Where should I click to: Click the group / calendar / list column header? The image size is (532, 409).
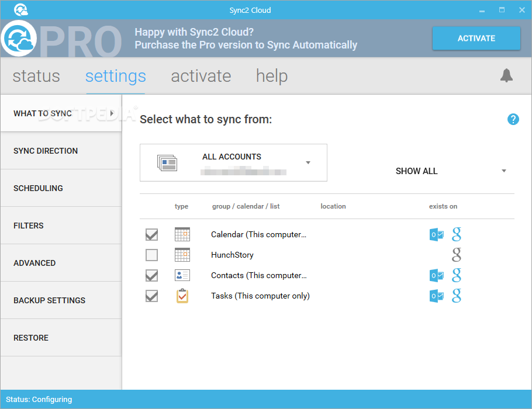246,206
